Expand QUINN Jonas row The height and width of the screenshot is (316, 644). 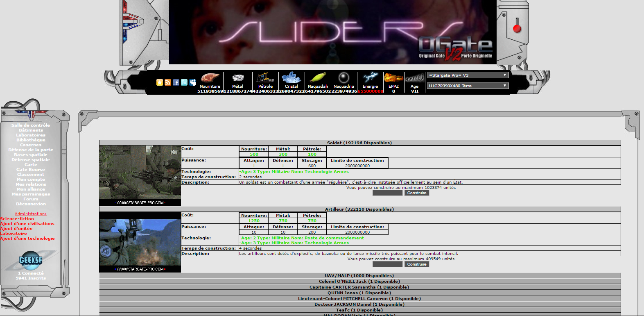360,293
